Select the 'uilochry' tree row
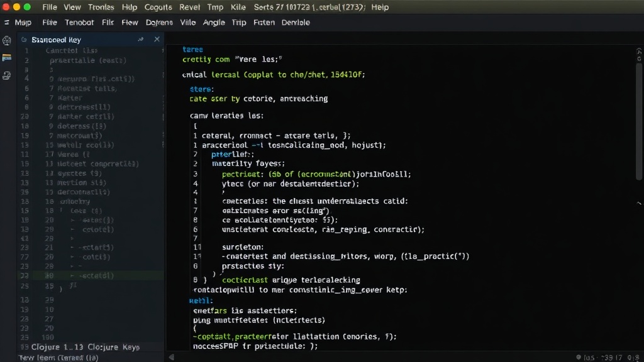Screen dimensions: 644x362 [75, 202]
